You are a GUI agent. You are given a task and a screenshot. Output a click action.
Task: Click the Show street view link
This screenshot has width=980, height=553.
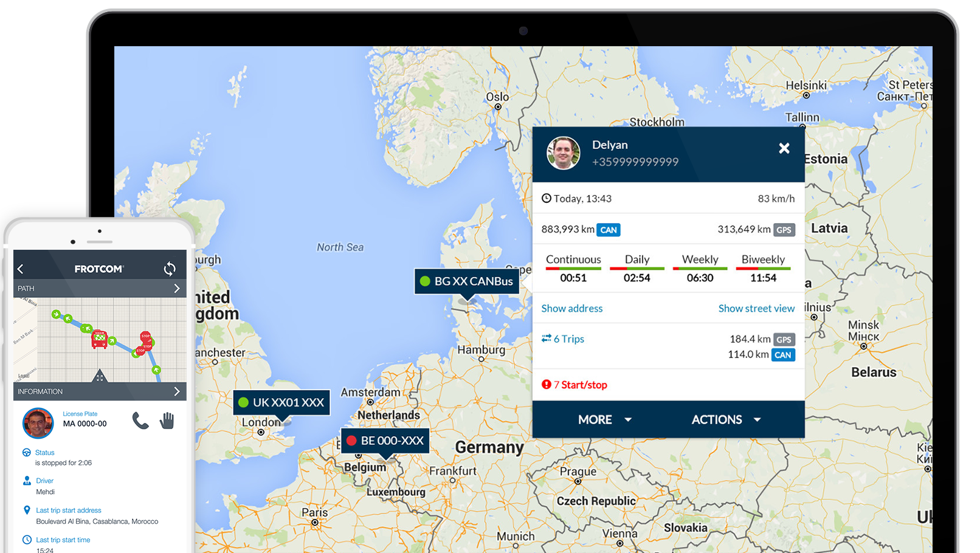[x=756, y=309]
